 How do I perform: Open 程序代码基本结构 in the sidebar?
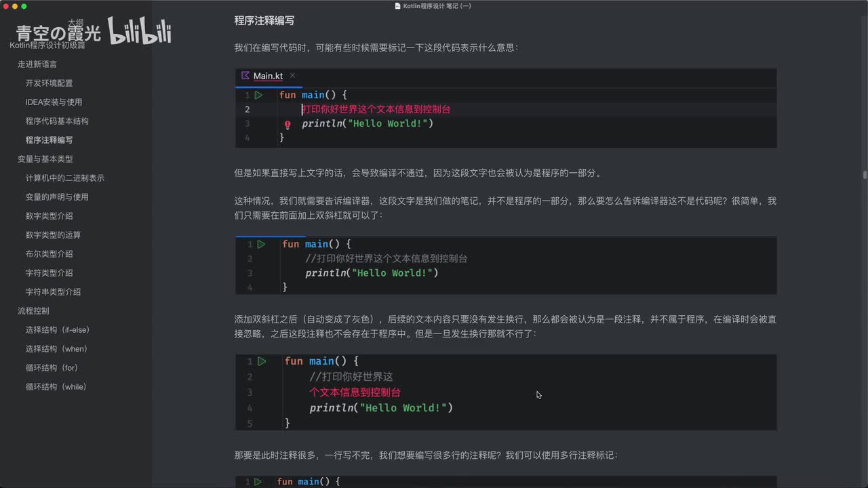coord(57,121)
